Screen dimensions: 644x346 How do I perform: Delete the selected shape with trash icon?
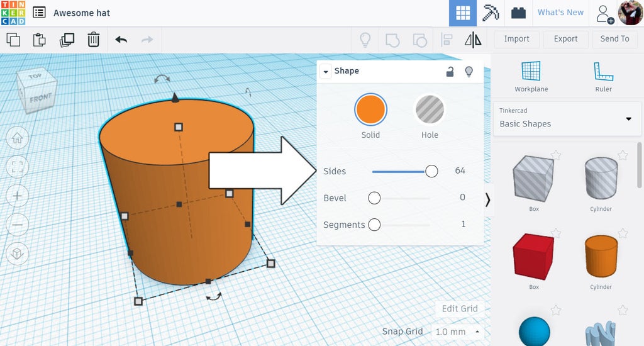94,40
